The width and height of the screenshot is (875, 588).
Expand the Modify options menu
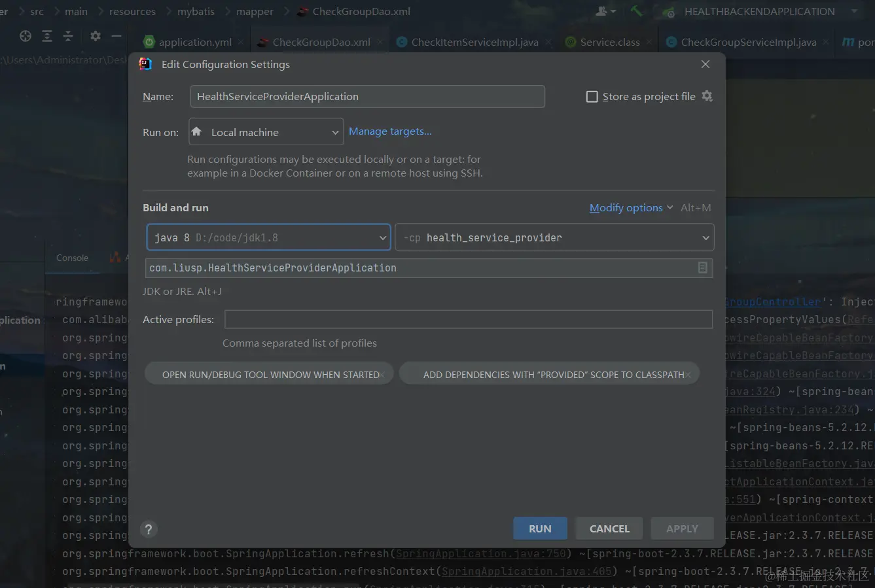coord(631,207)
